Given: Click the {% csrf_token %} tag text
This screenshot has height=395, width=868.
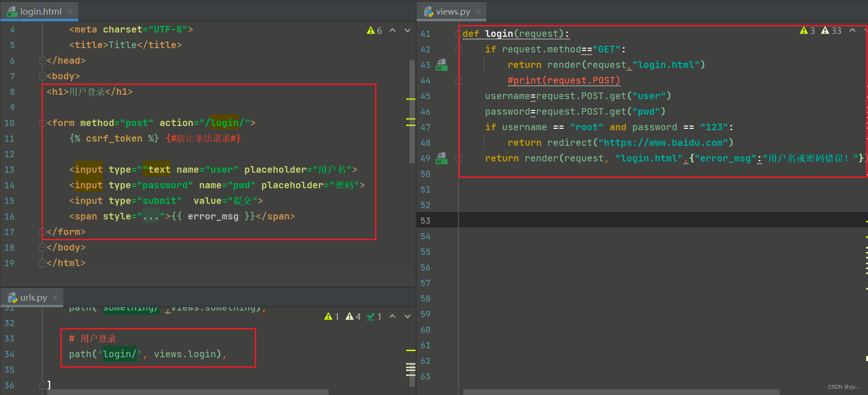Looking at the screenshot, I should (114, 138).
